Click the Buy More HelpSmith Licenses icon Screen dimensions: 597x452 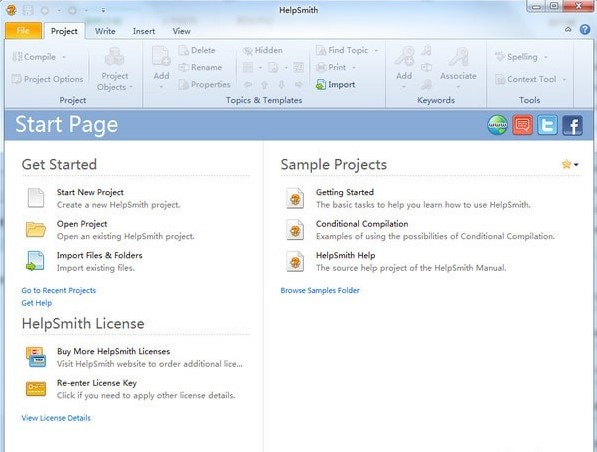(x=36, y=357)
